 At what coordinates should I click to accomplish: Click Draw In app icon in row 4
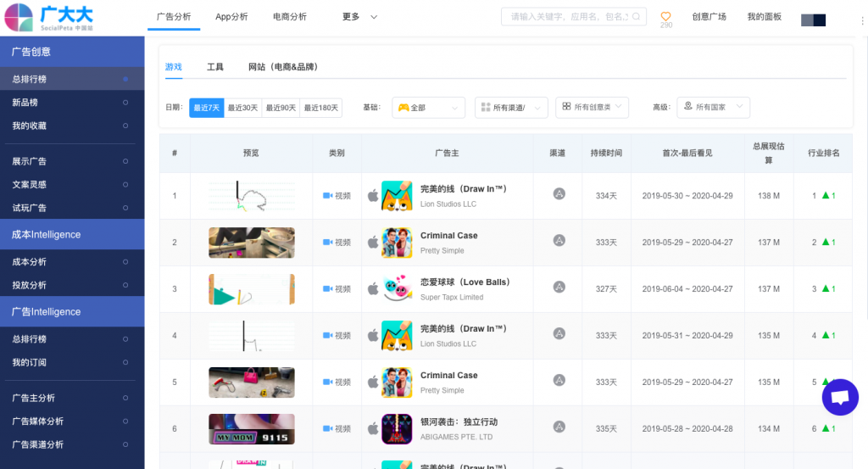[x=397, y=336]
